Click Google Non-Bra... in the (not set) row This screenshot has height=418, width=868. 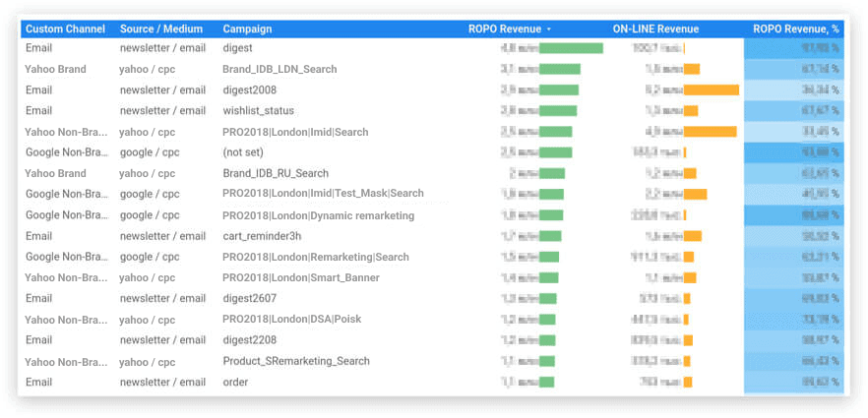pyautogui.click(x=66, y=152)
